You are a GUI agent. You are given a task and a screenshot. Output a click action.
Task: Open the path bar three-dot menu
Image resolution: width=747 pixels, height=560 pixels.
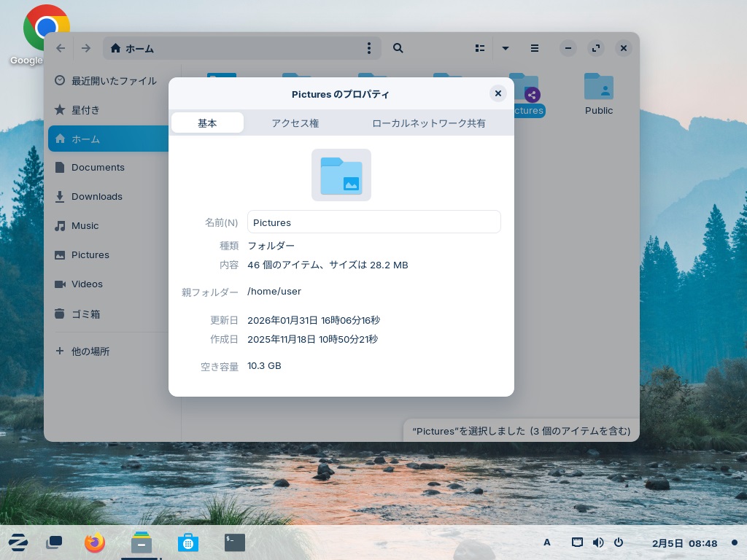coord(369,48)
